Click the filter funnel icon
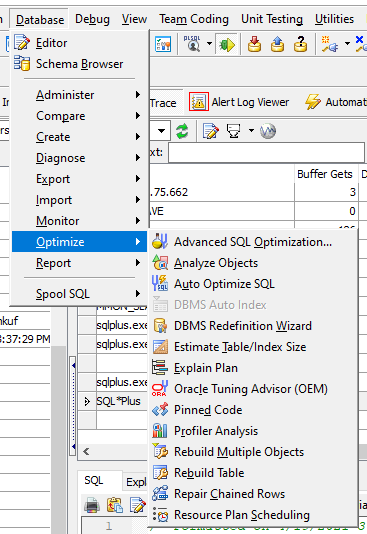This screenshot has width=367, height=534. (234, 131)
